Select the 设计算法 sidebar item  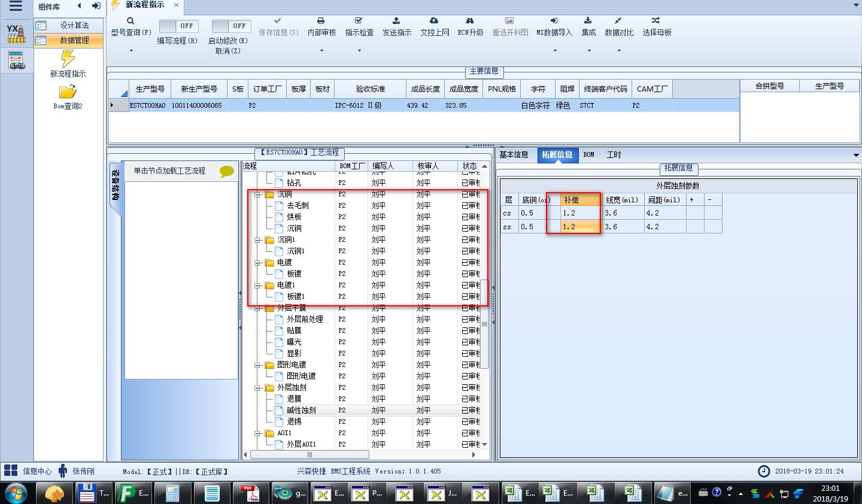click(x=68, y=25)
